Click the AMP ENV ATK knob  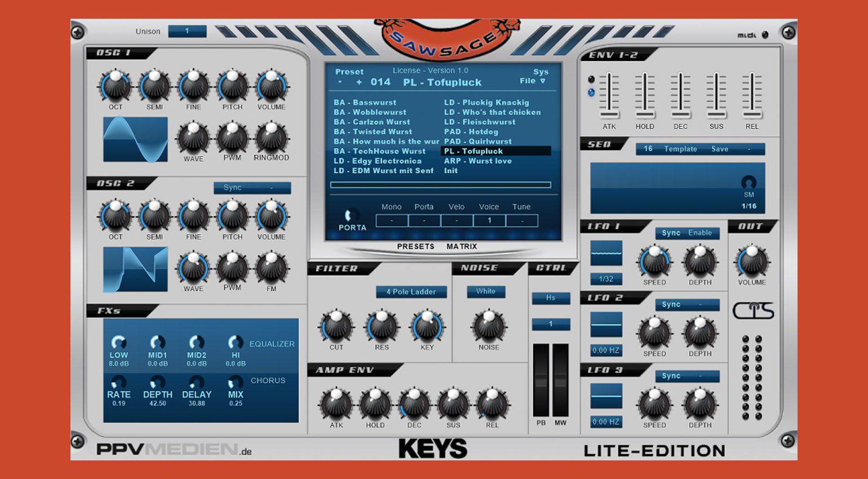tap(336, 404)
